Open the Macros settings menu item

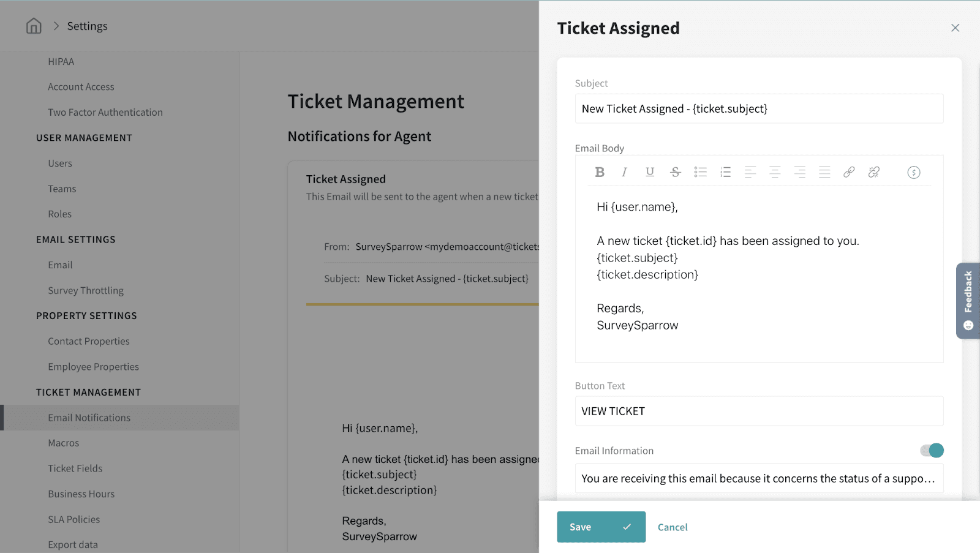pos(64,443)
